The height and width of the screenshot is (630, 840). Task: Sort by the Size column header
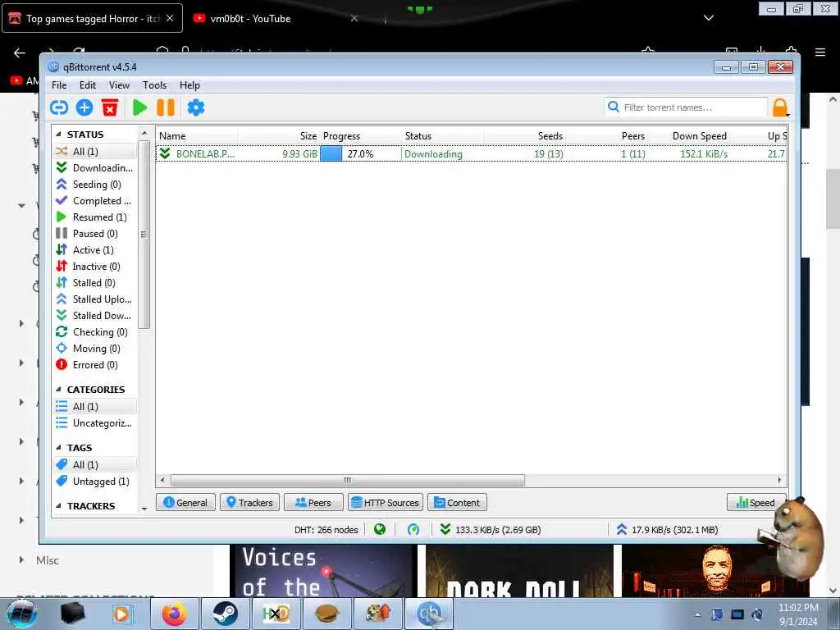tap(279, 136)
